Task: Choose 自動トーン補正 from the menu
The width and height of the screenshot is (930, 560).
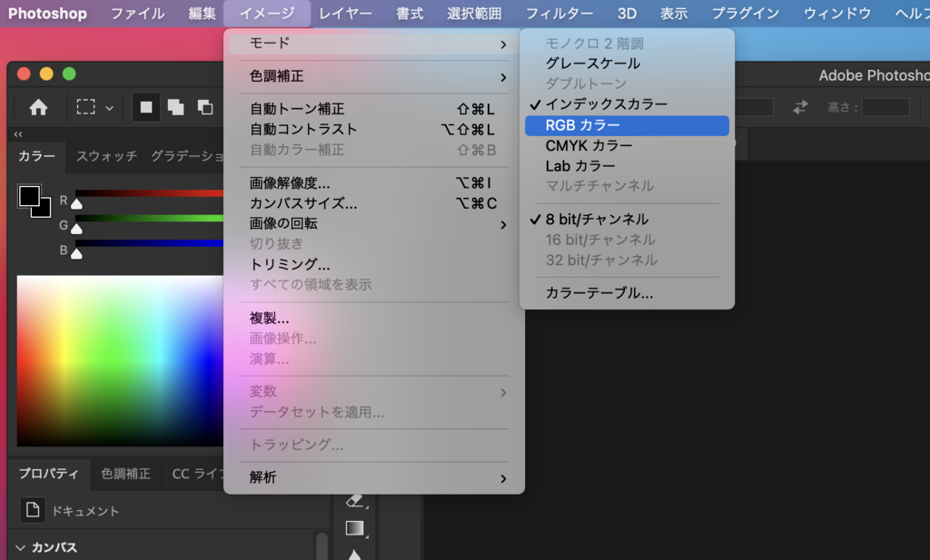Action: point(373,109)
